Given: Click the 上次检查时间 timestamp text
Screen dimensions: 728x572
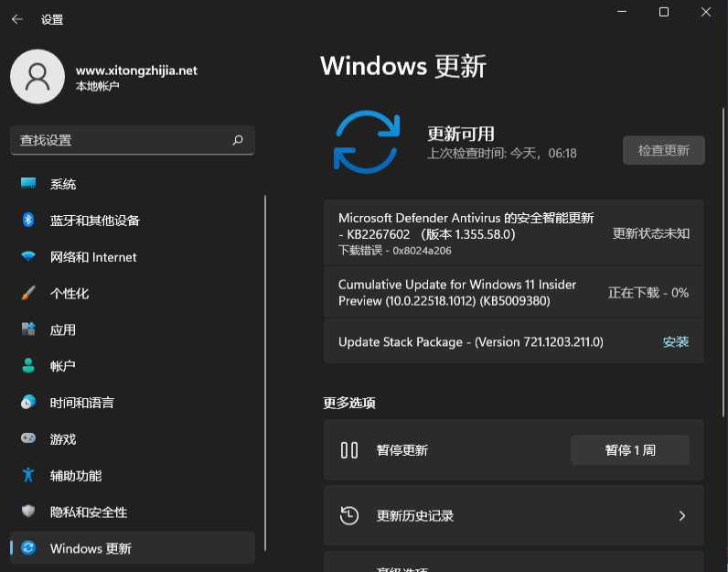Looking at the screenshot, I should point(501,153).
